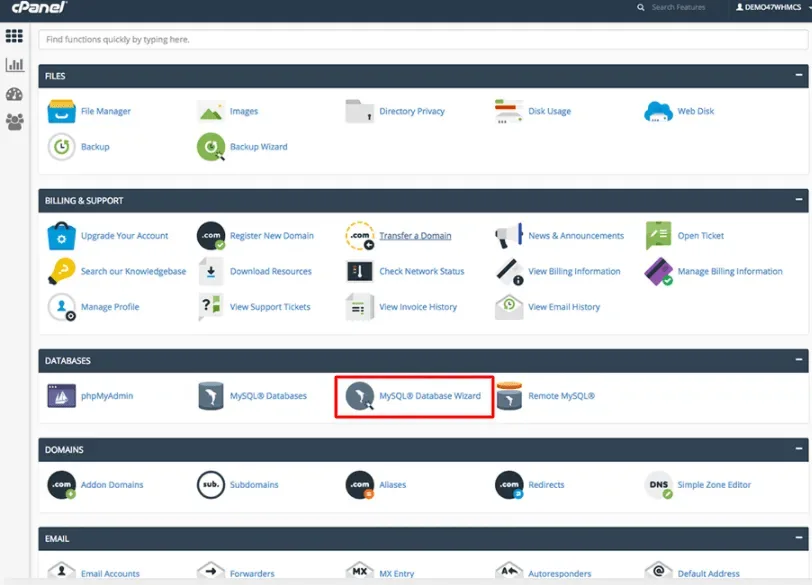The height and width of the screenshot is (585, 812).
Task: Open the Simple Zone Editor DNS icon
Action: (658, 485)
